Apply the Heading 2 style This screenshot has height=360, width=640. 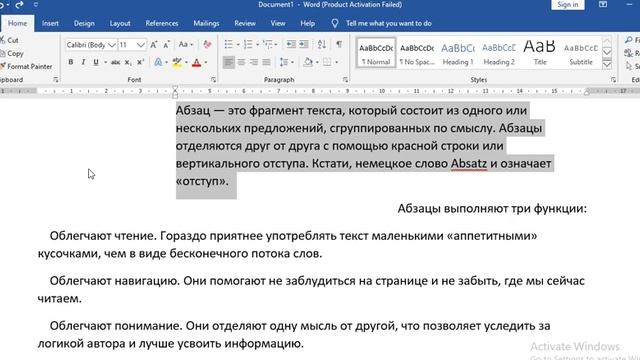[499, 53]
